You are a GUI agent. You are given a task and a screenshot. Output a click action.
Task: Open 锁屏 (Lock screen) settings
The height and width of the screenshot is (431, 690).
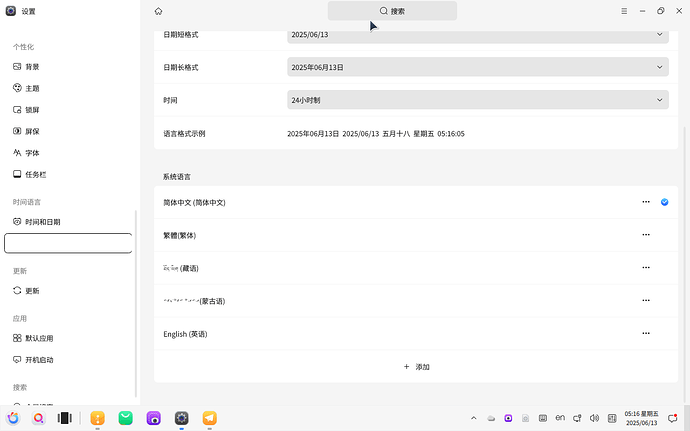tap(32, 109)
